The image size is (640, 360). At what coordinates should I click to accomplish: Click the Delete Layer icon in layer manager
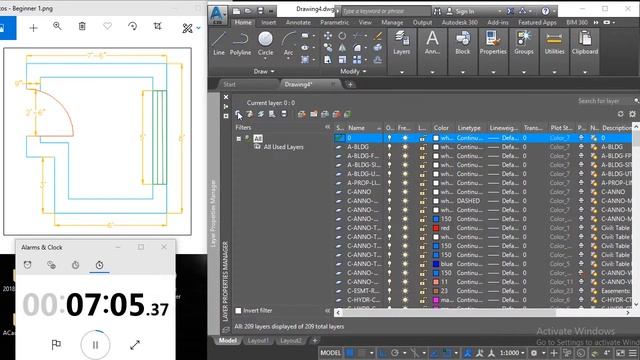[336, 114]
